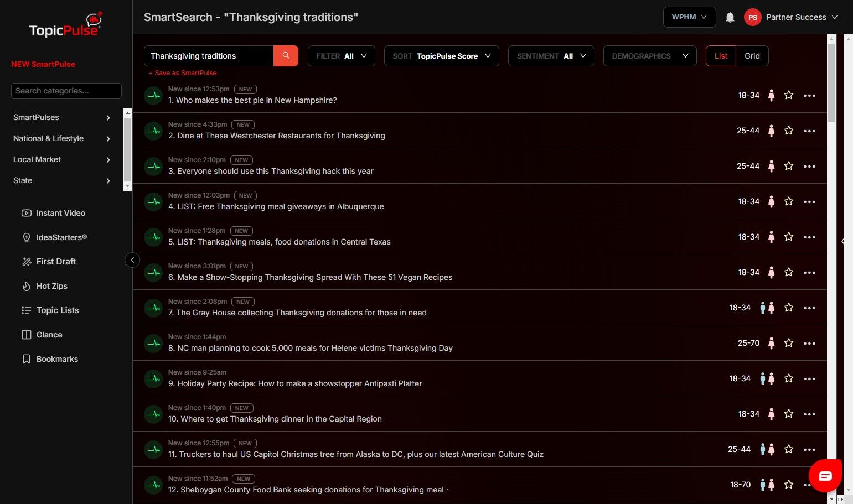Click the Thanksgiving traditions search field
Image resolution: width=853 pixels, height=504 pixels.
(x=209, y=56)
